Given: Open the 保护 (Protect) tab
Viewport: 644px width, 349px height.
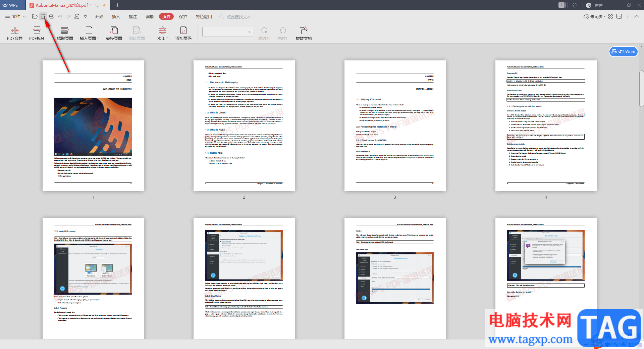Looking at the screenshot, I should (x=183, y=16).
